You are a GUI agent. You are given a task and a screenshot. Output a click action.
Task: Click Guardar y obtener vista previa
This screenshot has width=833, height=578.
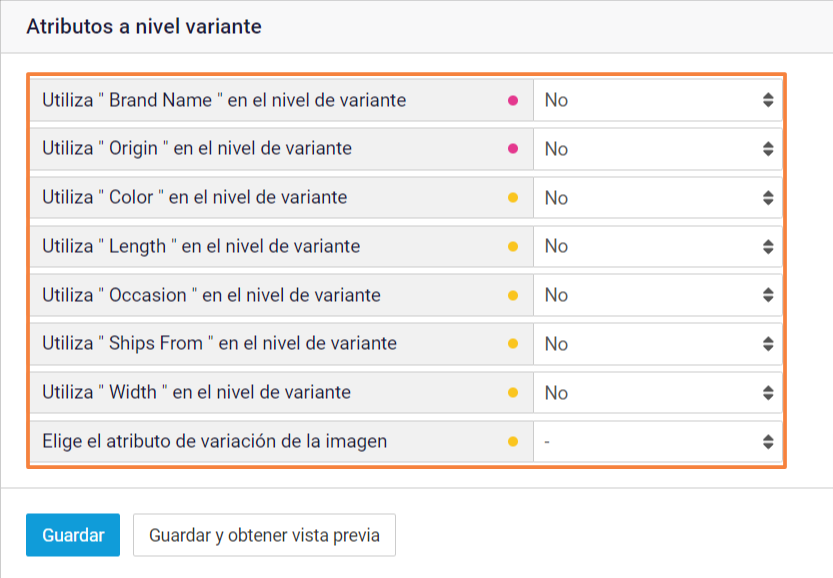coord(264,535)
